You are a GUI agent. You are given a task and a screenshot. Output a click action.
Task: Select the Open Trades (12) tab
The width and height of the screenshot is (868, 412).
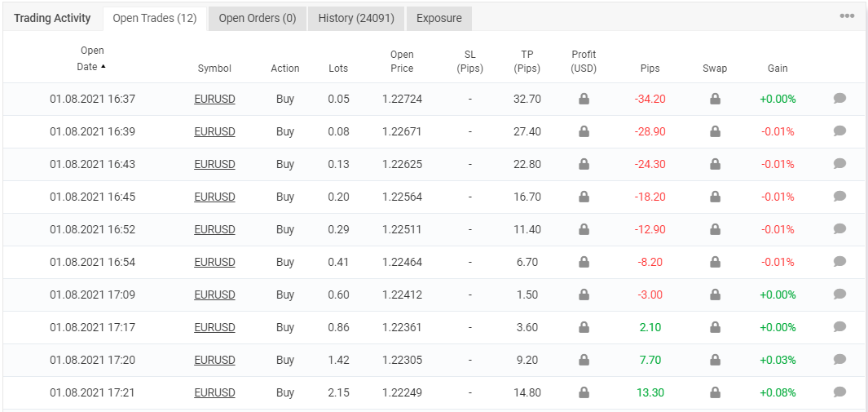click(x=154, y=18)
